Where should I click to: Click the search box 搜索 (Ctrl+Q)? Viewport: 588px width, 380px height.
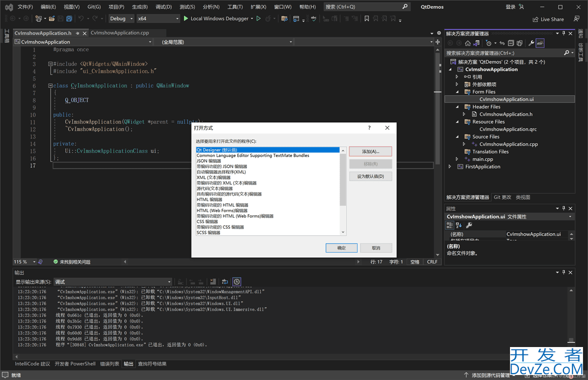click(366, 6)
